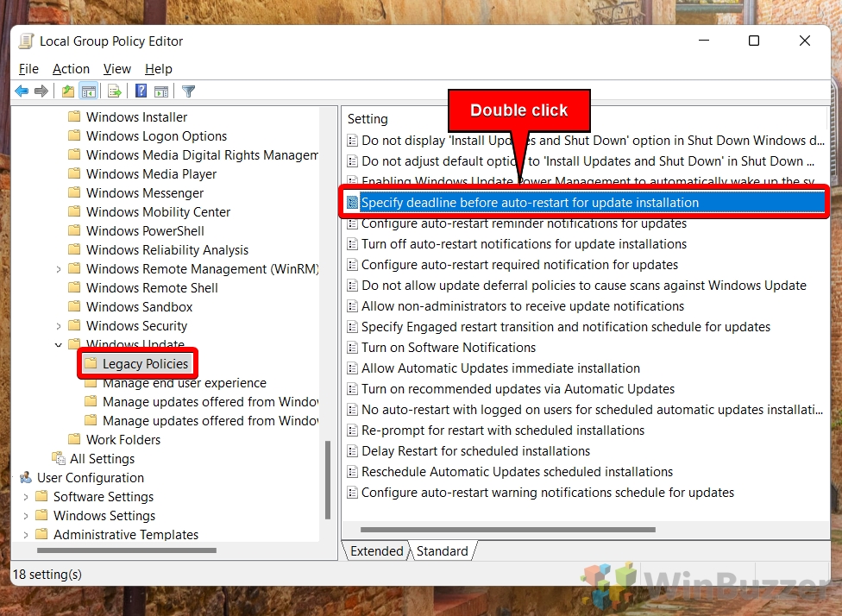Image resolution: width=842 pixels, height=616 pixels.
Task: Click the All Settings icon
Action: [59, 458]
